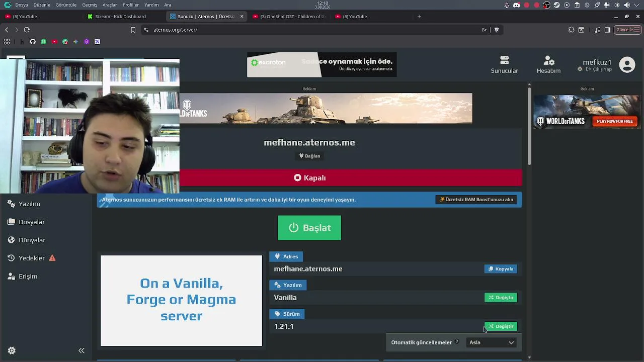This screenshot has height=362, width=644.
Task: Open the Dosya menu
Action: pos(22,5)
